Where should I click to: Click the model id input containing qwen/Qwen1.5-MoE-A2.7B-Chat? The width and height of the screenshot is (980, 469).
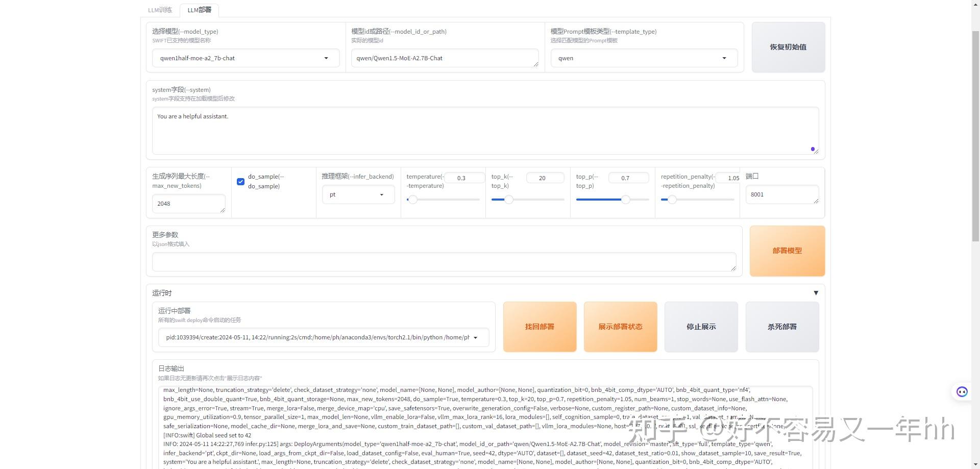pyautogui.click(x=444, y=58)
